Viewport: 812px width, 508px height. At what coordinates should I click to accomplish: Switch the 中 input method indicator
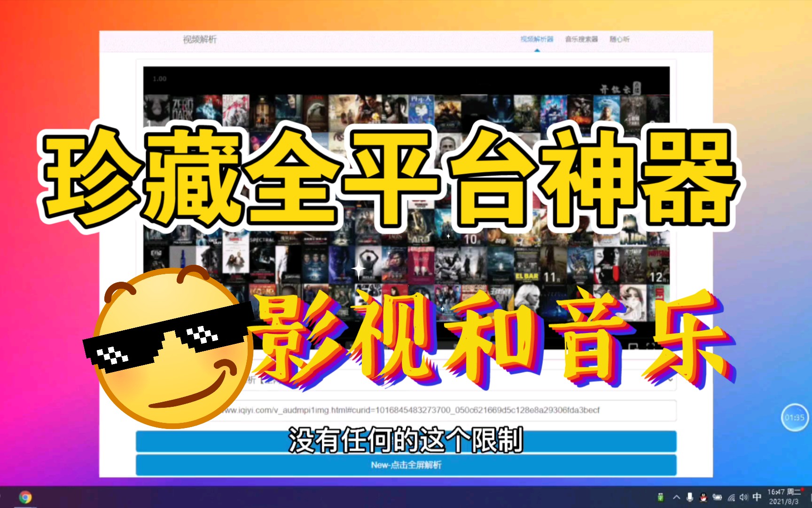click(x=757, y=497)
